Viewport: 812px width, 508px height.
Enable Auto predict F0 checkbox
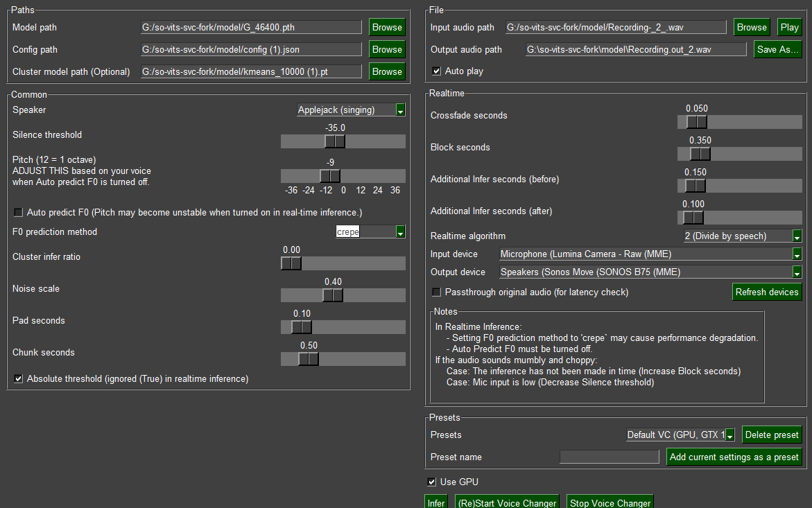tap(18, 213)
